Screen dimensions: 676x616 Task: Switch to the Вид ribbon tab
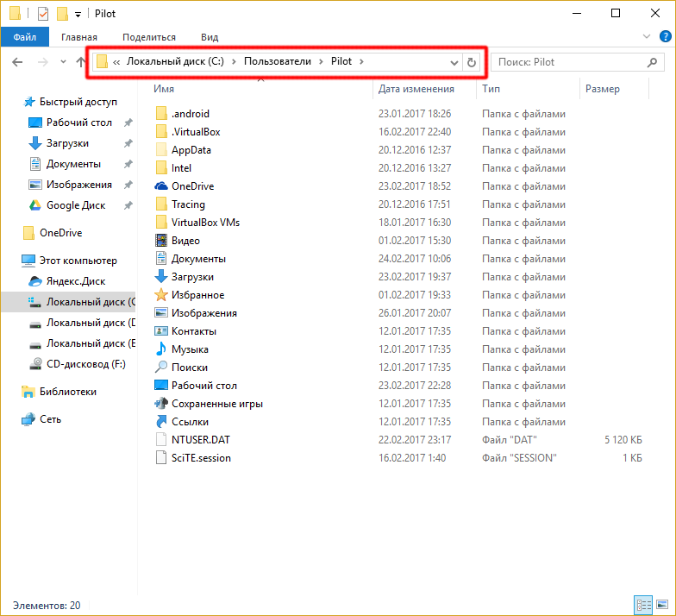coord(210,37)
